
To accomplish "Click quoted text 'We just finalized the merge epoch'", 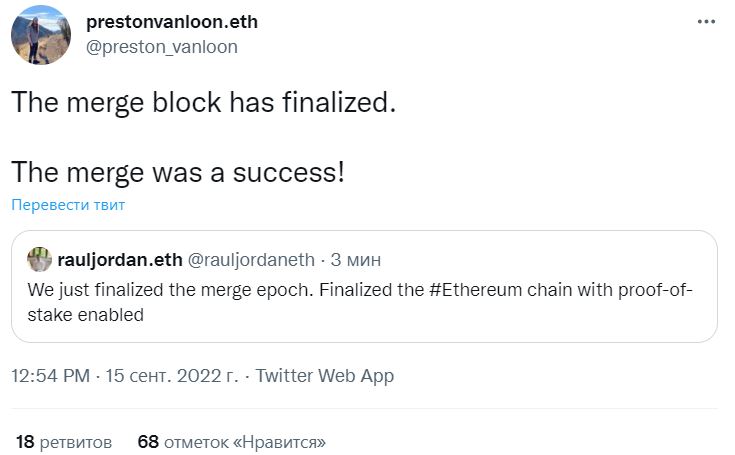I will coord(170,290).
